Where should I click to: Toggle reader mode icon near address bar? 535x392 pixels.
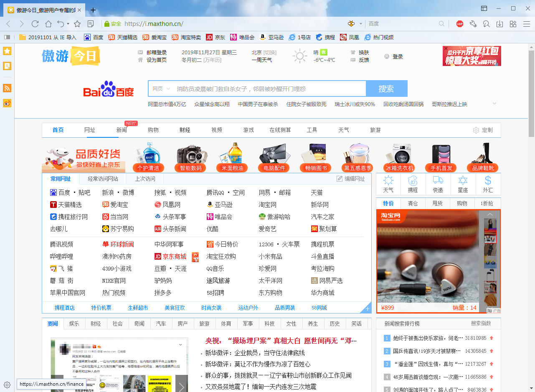pyautogui.click(x=90, y=24)
